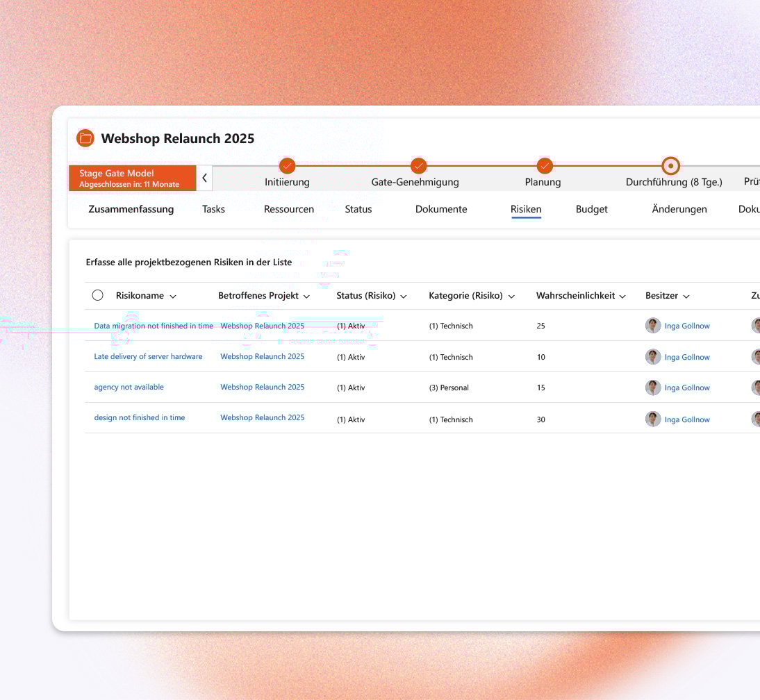Click the orange project folder icon
Image resolution: width=760 pixels, height=700 pixels.
pos(85,138)
